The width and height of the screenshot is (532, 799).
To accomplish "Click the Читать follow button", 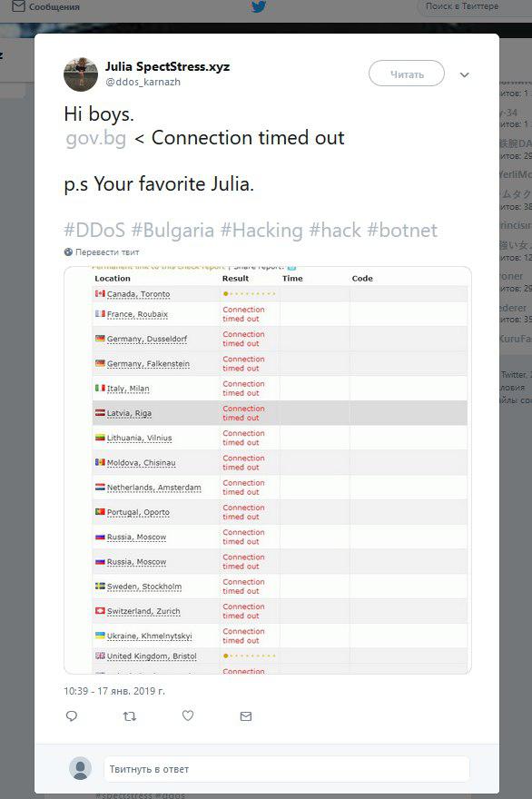I will (407, 74).
